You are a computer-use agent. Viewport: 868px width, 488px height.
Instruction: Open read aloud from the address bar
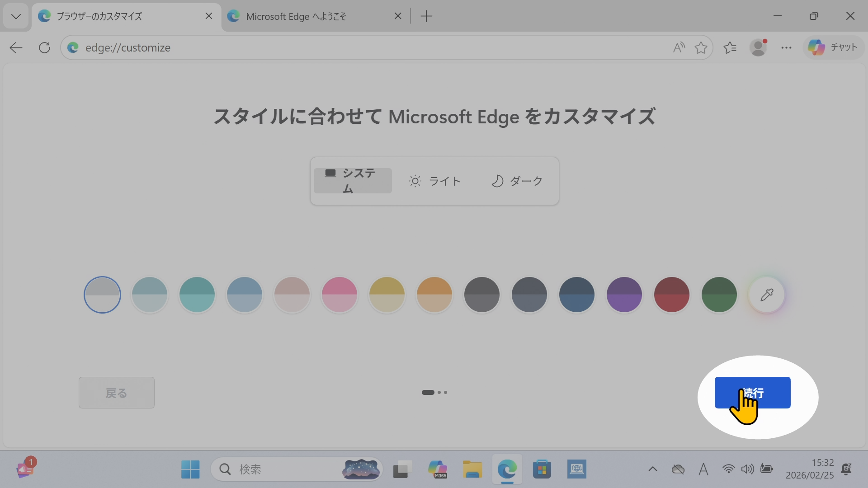(679, 47)
